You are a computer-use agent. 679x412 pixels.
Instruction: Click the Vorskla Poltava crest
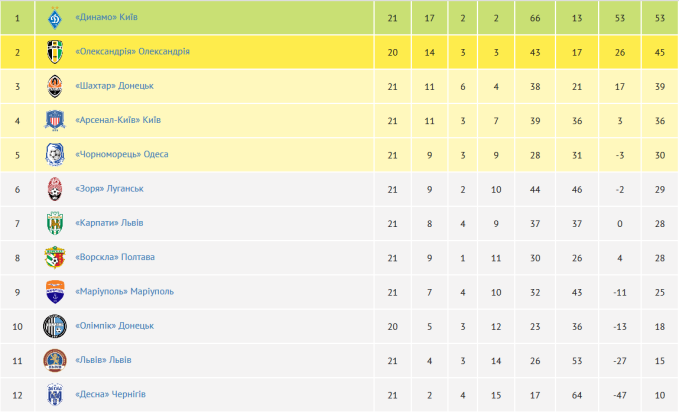coord(54,257)
